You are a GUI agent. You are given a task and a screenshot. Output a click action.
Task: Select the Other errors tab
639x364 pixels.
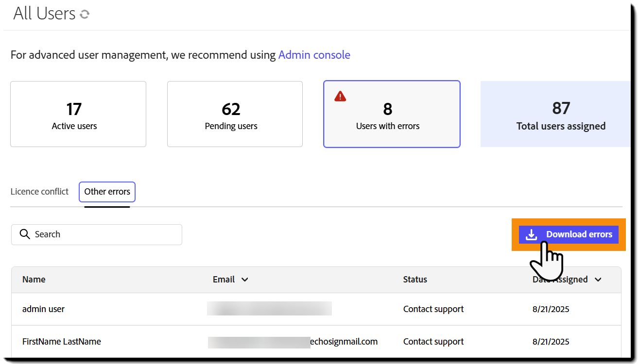107,192
